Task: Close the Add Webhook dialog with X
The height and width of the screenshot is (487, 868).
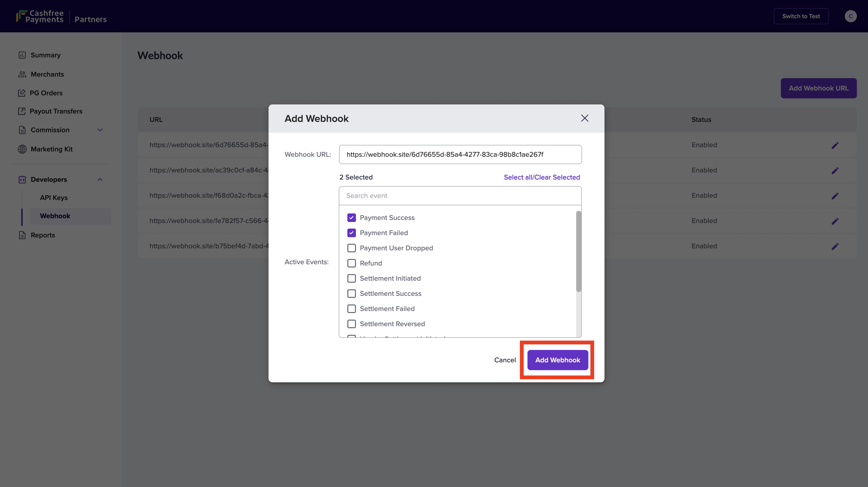Action: (585, 118)
